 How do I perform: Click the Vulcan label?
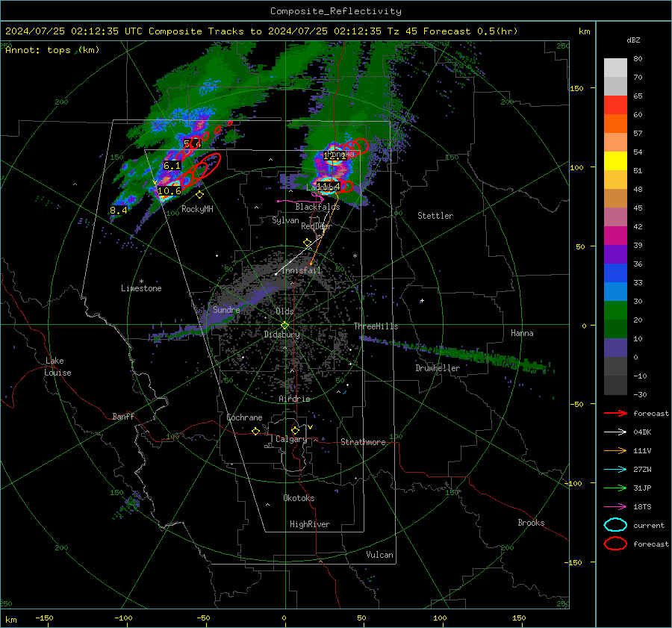click(380, 555)
